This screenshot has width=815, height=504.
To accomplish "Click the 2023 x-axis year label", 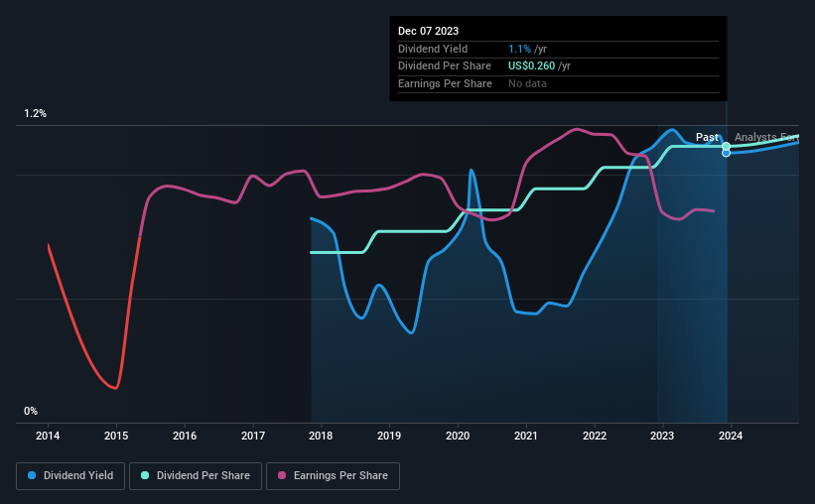I will 662,436.
